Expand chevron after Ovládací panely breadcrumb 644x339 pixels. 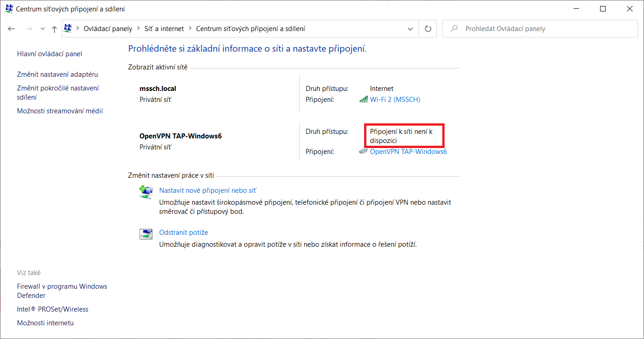pos(138,29)
